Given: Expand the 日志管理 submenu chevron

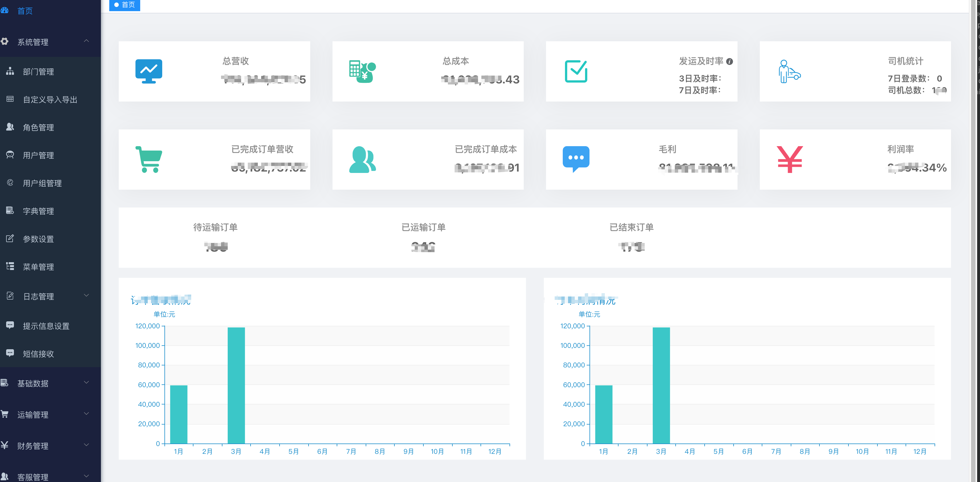Looking at the screenshot, I should click(x=86, y=295).
